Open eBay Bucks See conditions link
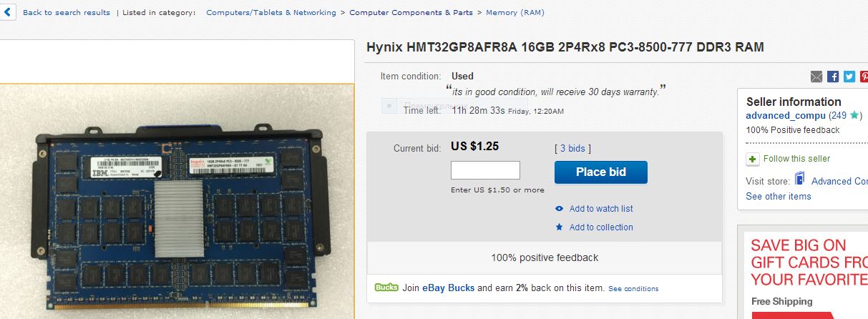Screen dimensions: 868x319 click(x=633, y=289)
